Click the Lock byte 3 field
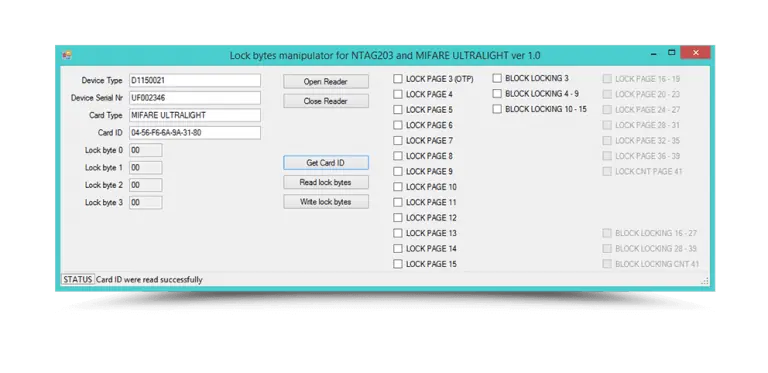 pos(145,203)
